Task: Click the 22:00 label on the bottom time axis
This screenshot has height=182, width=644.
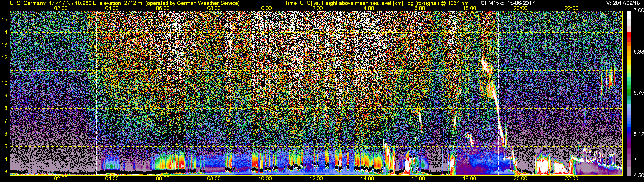Action: (x=571, y=179)
